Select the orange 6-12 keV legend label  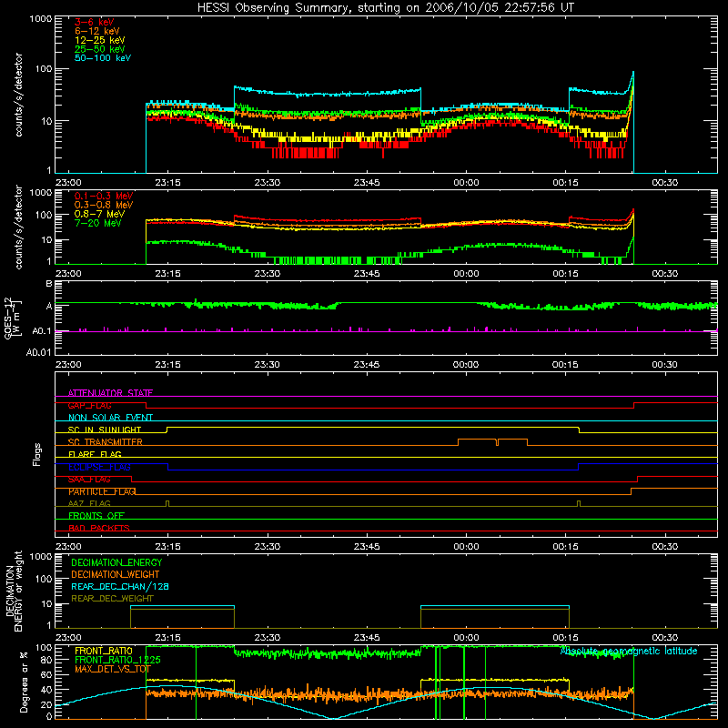(x=97, y=31)
